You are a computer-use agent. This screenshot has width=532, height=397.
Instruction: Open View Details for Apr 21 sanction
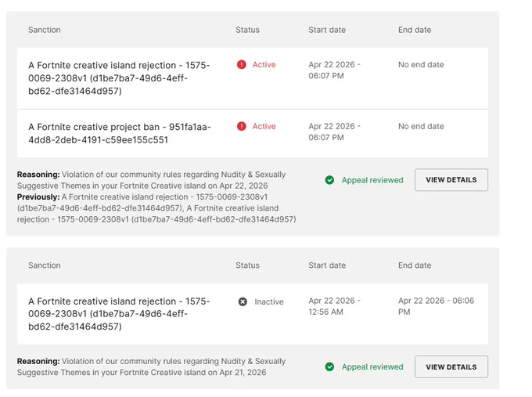coord(451,366)
